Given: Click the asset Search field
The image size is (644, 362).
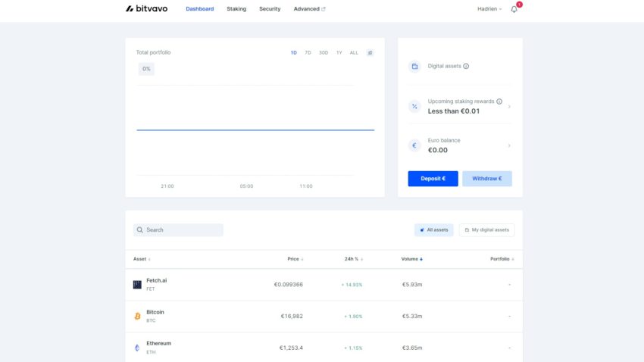Looking at the screenshot, I should coord(178,229).
